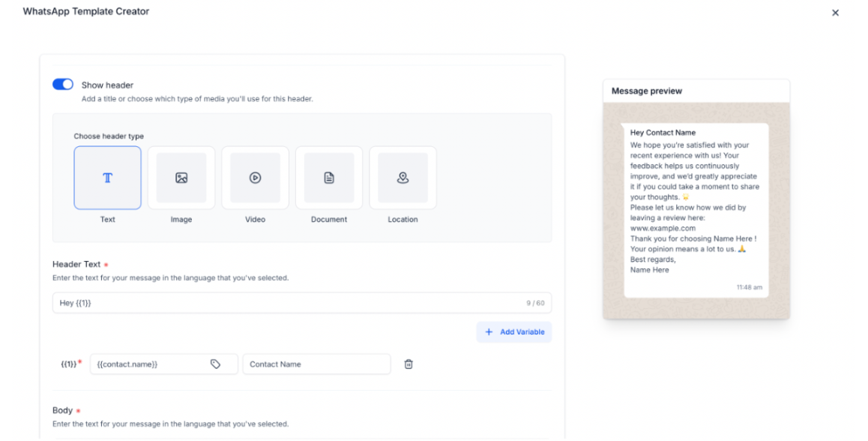The image size is (868, 441).
Task: Click the Message preview heading
Action: pyautogui.click(x=646, y=91)
